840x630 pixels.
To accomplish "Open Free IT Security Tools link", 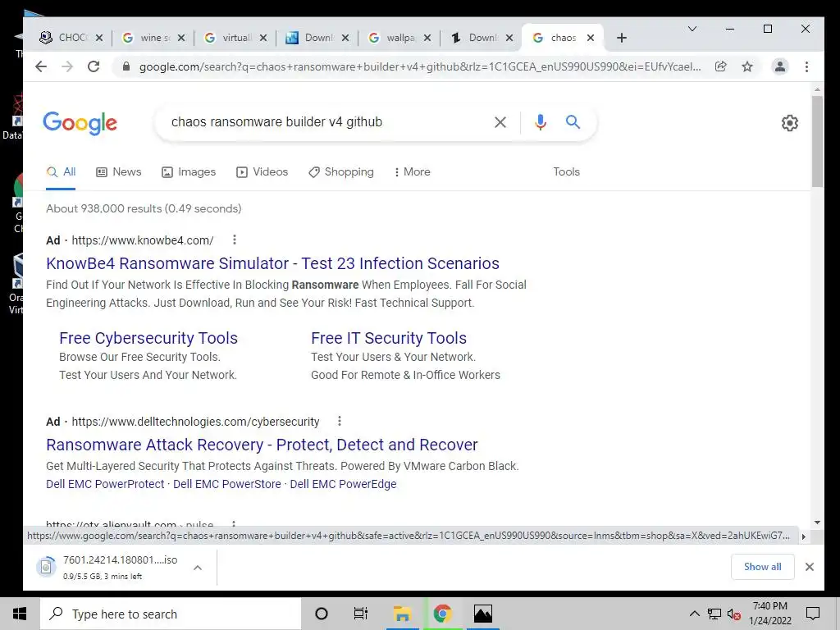I will (389, 338).
